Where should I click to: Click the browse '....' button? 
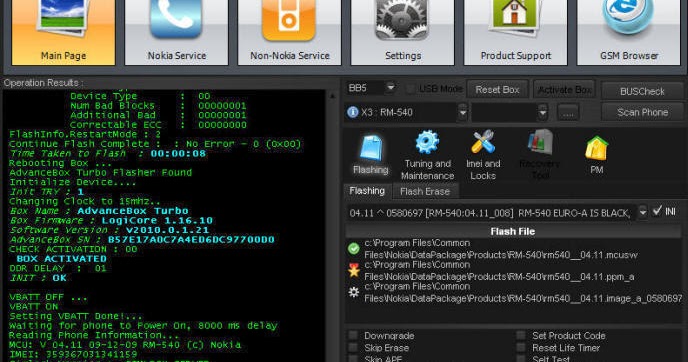point(568,113)
